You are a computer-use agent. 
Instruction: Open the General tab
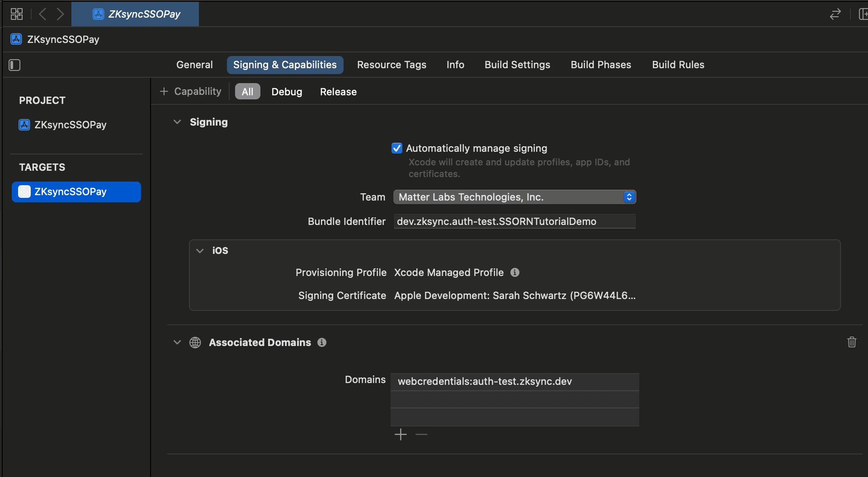click(194, 65)
